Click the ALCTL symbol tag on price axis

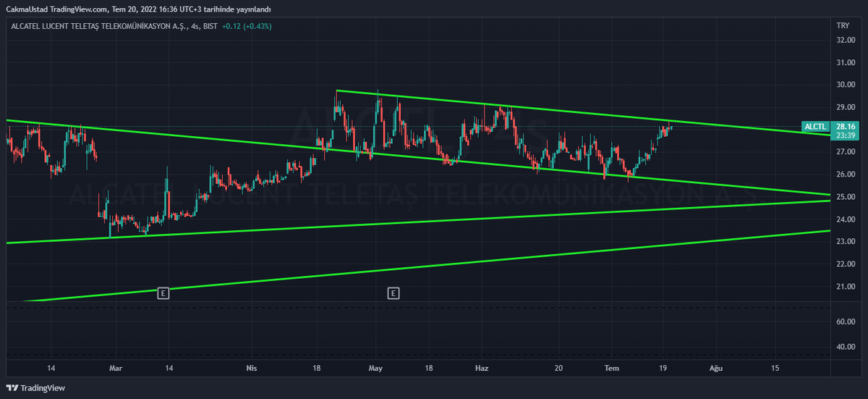coord(815,127)
